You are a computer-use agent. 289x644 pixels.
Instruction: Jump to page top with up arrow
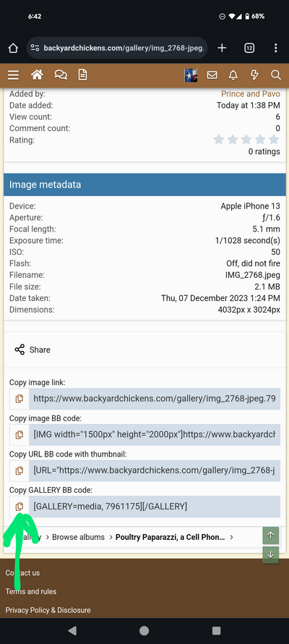click(x=270, y=535)
